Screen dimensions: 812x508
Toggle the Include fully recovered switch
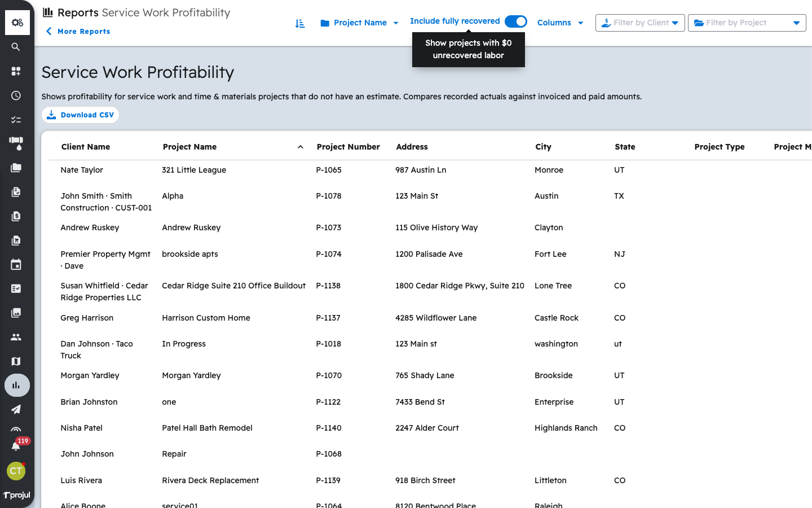pos(515,21)
